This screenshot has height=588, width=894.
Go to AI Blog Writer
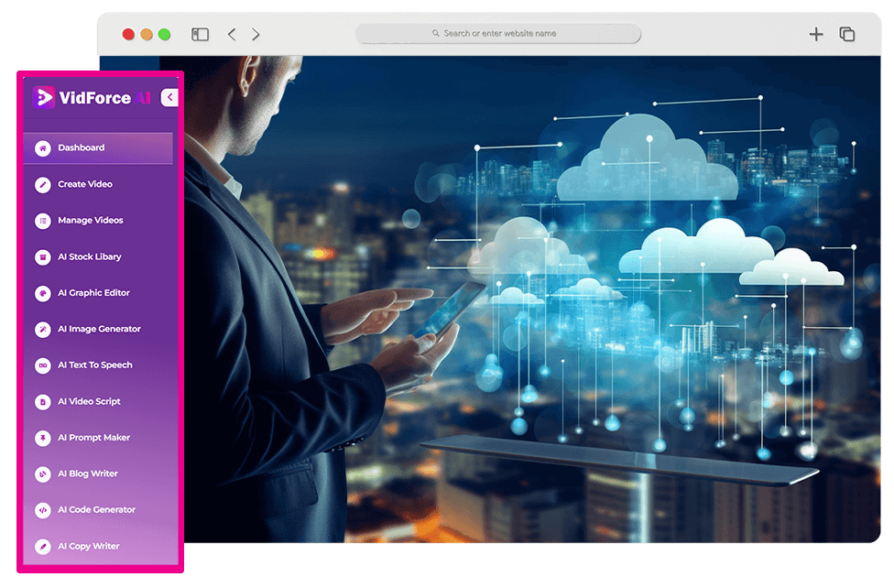pos(88,474)
